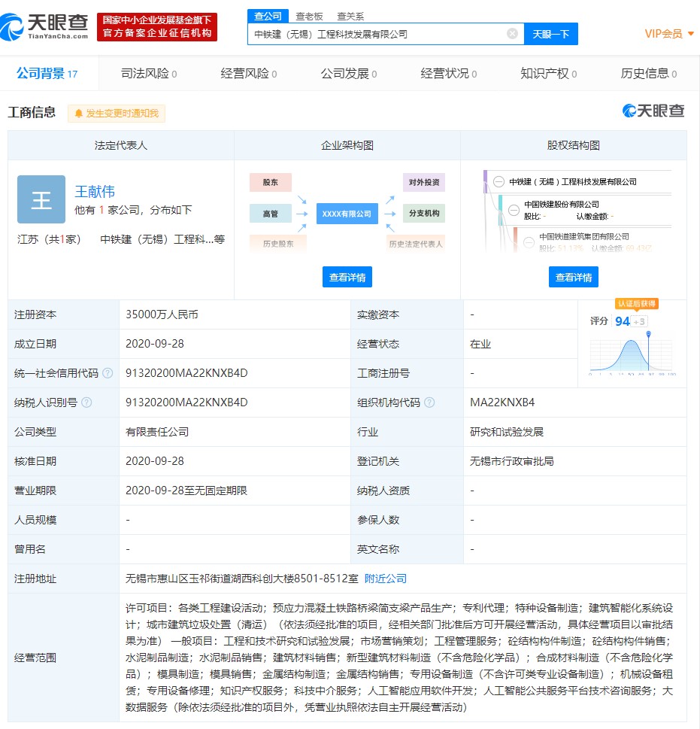
Task: View details under 股权结构图
Action: (573, 277)
